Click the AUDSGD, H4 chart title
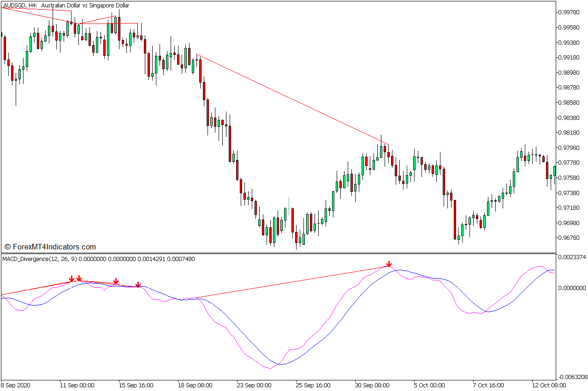 (66, 6)
